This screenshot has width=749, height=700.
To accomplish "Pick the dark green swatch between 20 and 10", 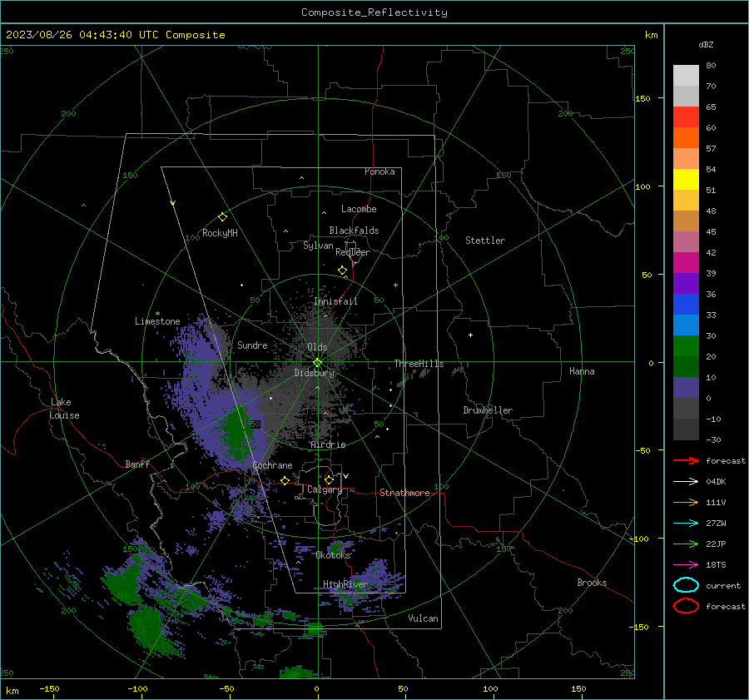I will [x=686, y=366].
